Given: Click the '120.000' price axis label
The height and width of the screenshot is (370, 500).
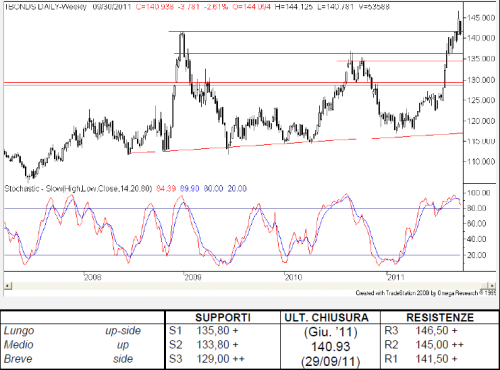Looking at the screenshot, I should [481, 121].
